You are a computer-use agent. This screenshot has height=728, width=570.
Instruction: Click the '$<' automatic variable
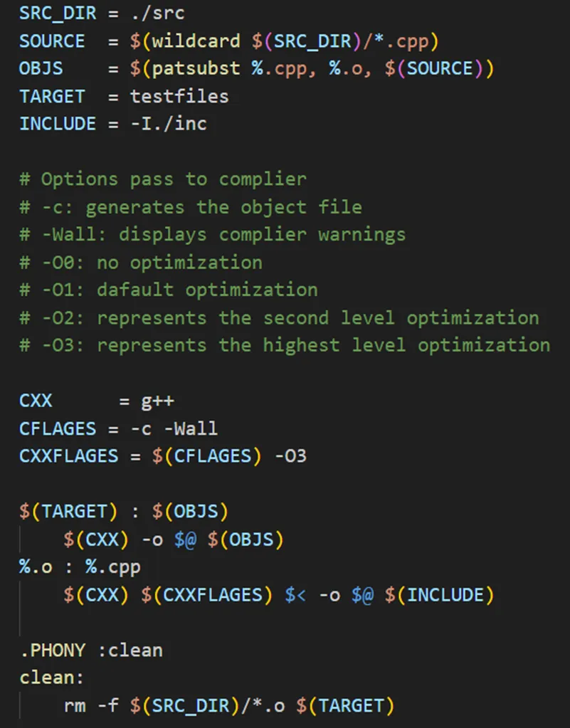[x=295, y=595]
